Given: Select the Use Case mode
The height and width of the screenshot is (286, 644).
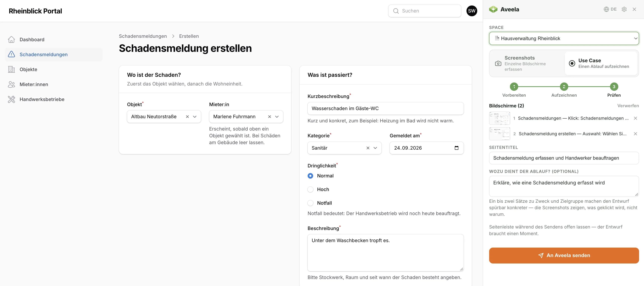Looking at the screenshot, I should point(601,63).
